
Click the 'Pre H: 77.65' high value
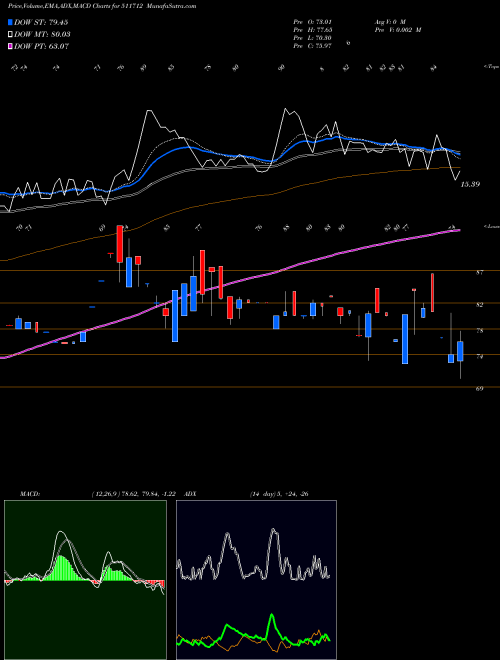(313, 30)
